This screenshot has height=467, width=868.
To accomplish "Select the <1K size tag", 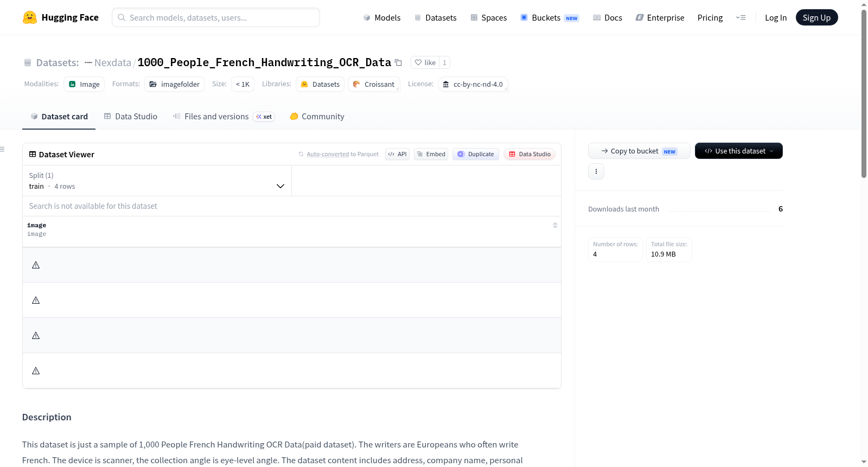I will coord(242,84).
